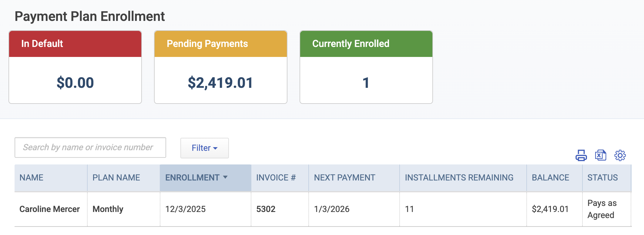Image resolution: width=644 pixels, height=235 pixels.
Task: Sort table by Next Payment column header
Action: tap(345, 178)
